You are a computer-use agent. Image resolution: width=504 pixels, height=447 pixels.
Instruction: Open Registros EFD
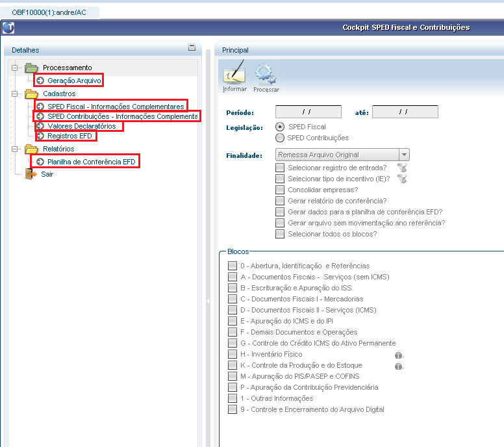tap(69, 136)
